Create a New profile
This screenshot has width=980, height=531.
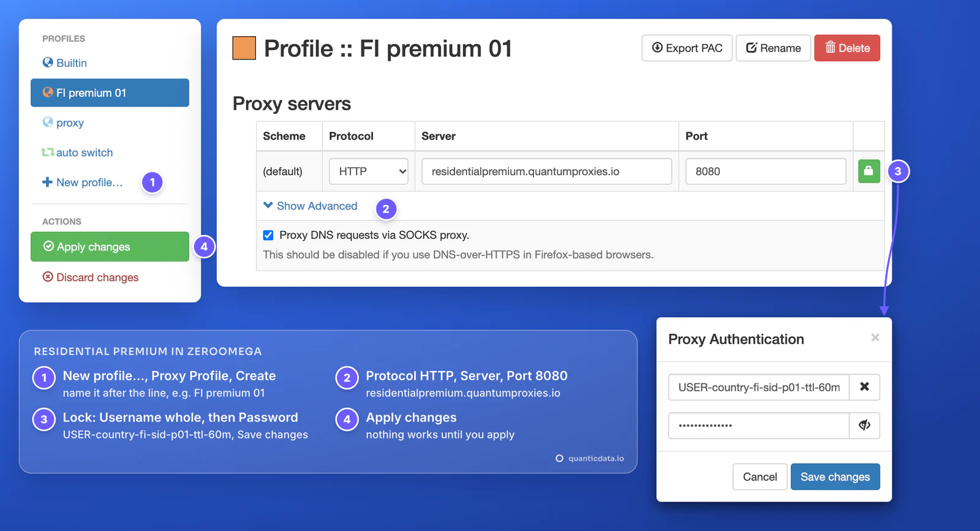[x=82, y=183]
